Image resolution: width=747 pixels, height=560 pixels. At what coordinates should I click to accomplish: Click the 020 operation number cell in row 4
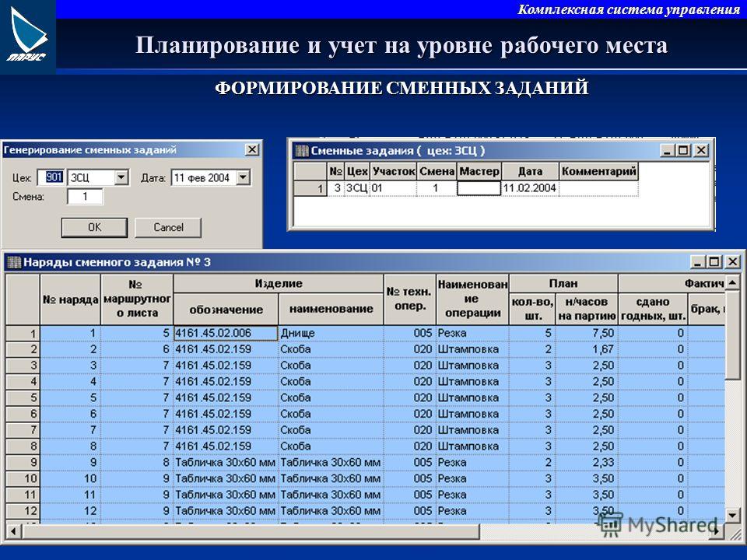click(410, 382)
